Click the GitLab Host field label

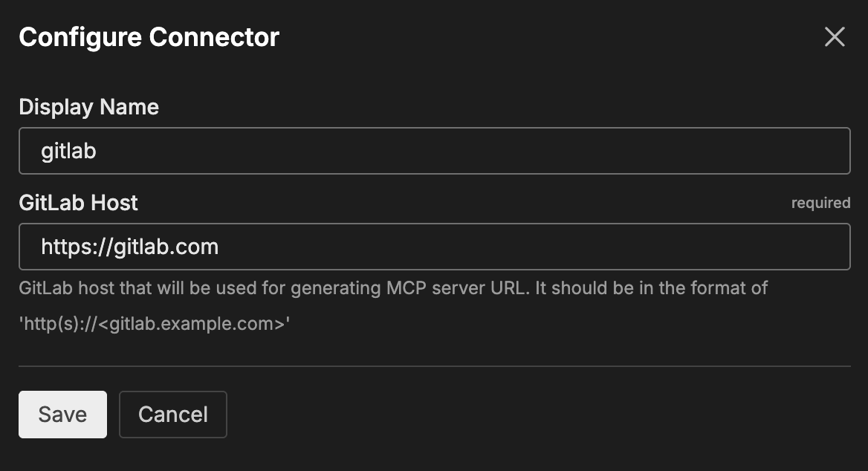click(x=78, y=203)
